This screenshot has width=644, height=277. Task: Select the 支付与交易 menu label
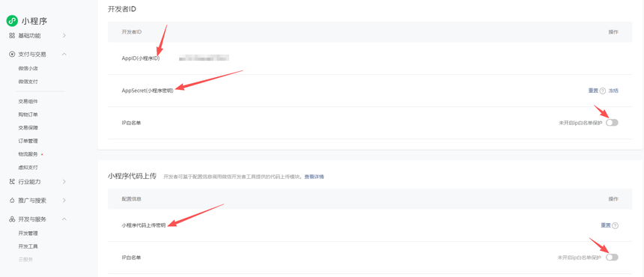pos(32,54)
